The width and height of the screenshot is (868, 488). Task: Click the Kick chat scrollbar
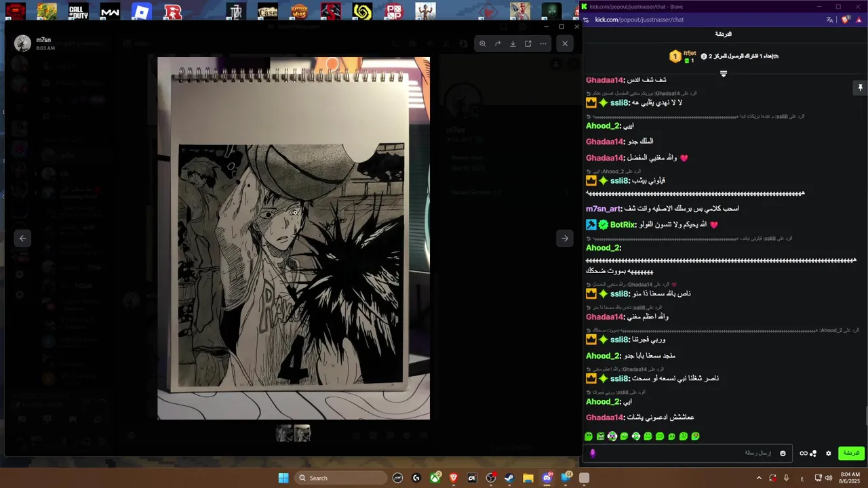(x=865, y=415)
